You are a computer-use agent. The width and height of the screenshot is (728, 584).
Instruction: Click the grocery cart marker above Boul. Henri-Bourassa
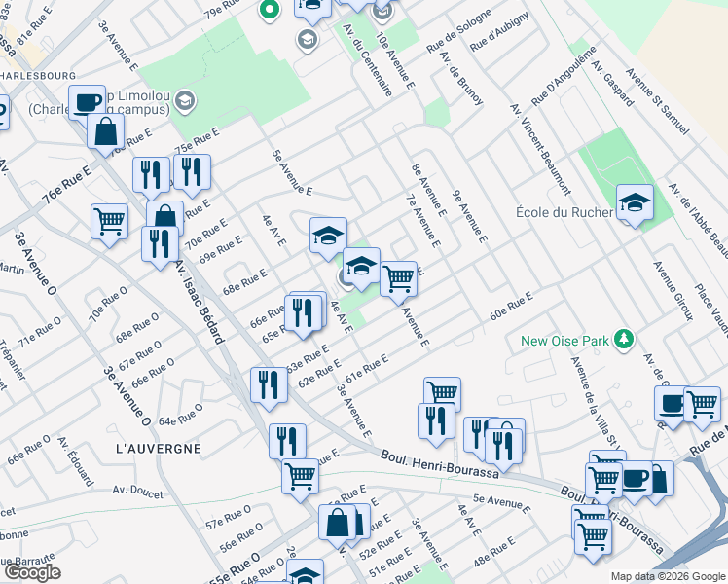(443, 392)
